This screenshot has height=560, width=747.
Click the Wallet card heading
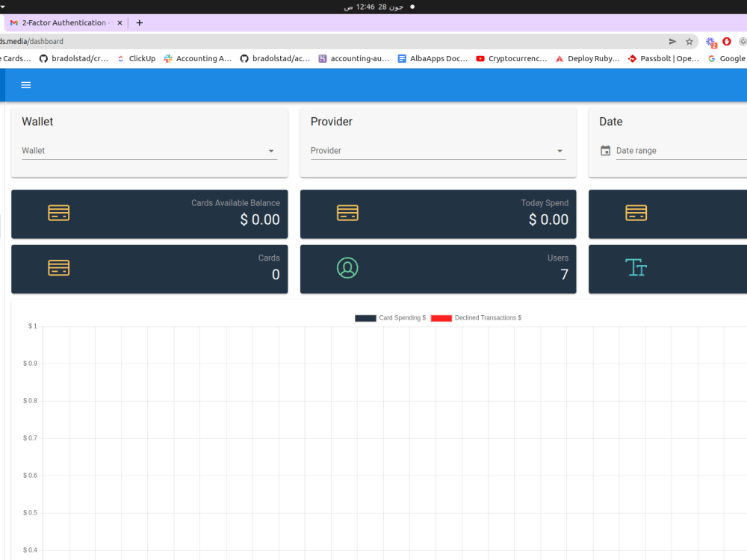(x=37, y=122)
